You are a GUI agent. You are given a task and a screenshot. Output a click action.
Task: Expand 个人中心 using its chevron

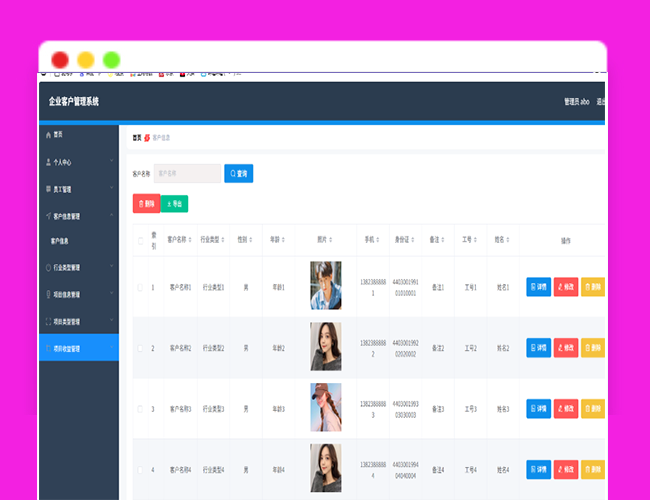pyautogui.click(x=112, y=160)
